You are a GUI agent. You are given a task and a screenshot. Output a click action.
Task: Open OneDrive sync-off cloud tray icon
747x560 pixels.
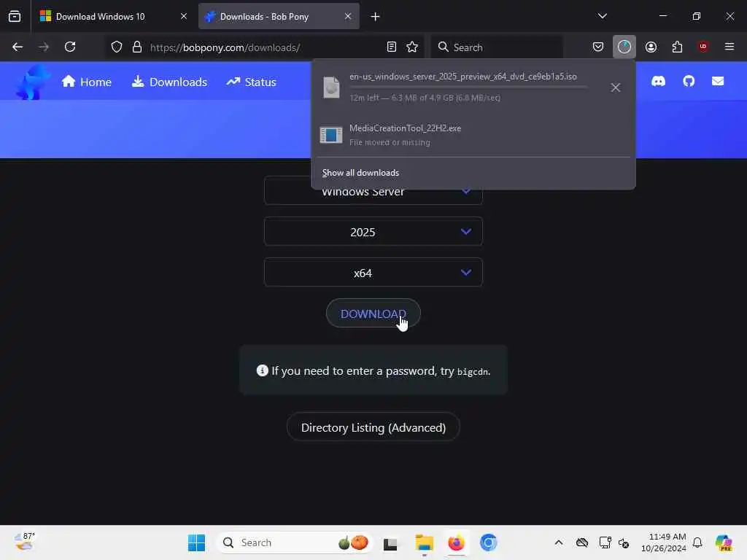coord(582,542)
